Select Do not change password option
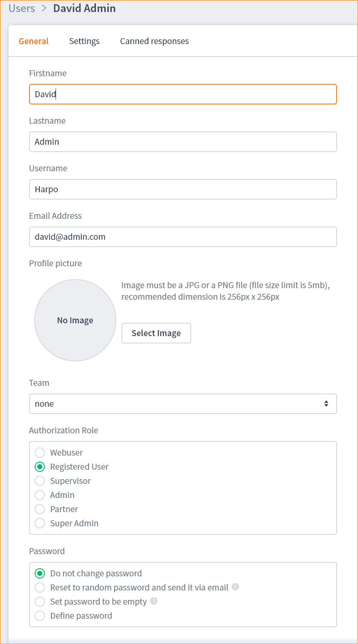358x644 pixels. point(40,573)
